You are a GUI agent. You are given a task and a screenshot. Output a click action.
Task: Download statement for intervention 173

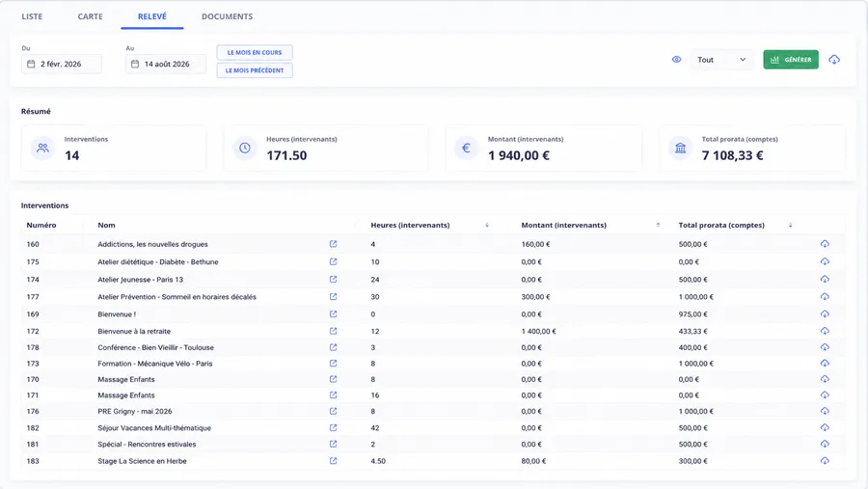825,364
